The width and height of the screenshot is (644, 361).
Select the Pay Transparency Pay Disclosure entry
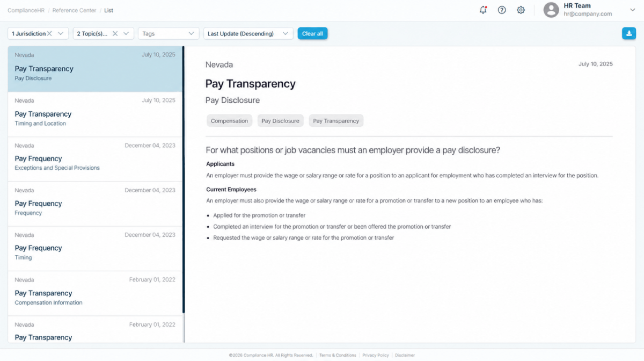click(x=95, y=69)
